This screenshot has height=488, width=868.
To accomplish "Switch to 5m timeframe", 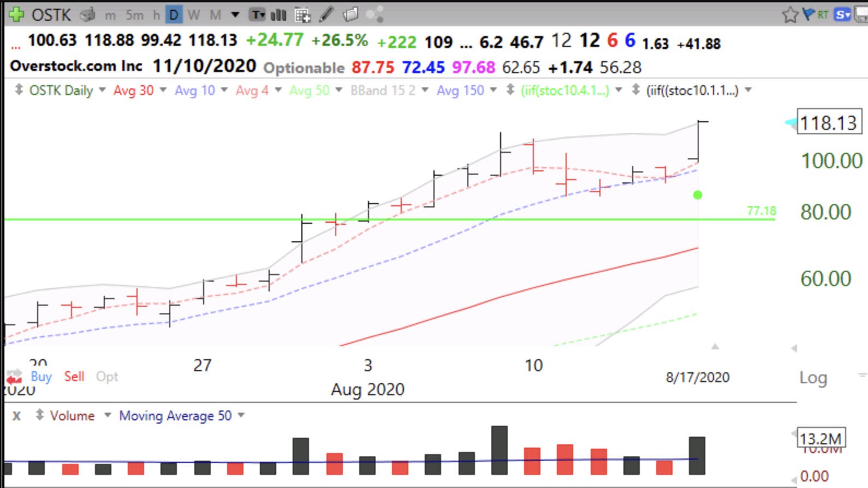I will [x=134, y=15].
